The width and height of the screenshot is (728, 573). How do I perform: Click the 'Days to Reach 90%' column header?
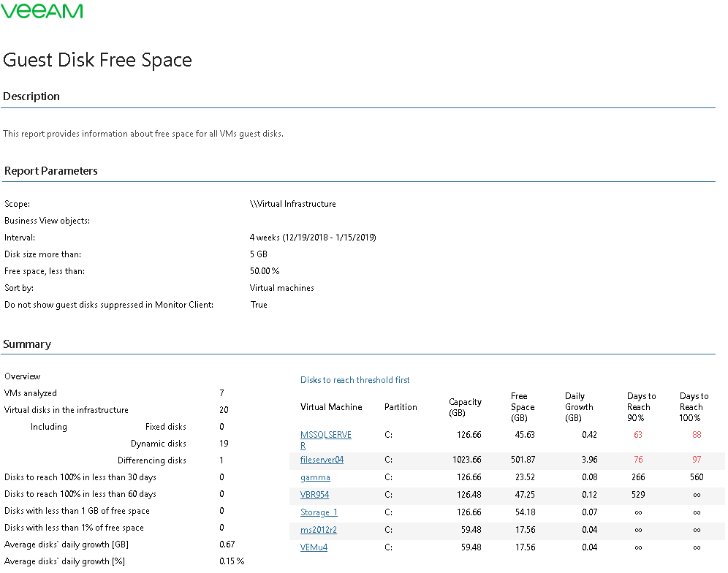[x=641, y=407]
